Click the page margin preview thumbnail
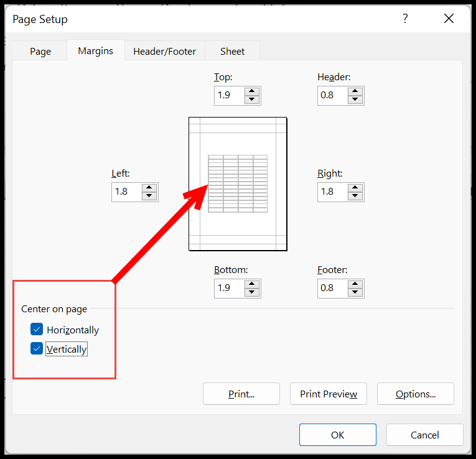This screenshot has height=459, width=476. point(238,183)
